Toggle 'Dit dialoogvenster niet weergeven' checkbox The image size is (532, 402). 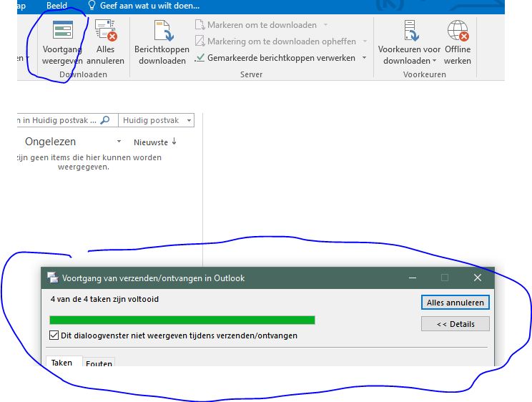(54, 335)
